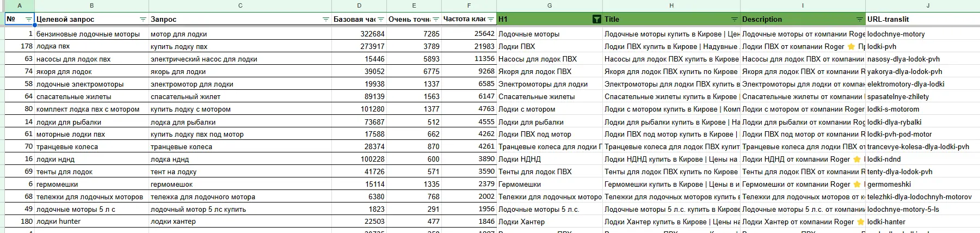Click filter icon on Очень точная column
Screen dimensions: 980x233
[x=435, y=19]
